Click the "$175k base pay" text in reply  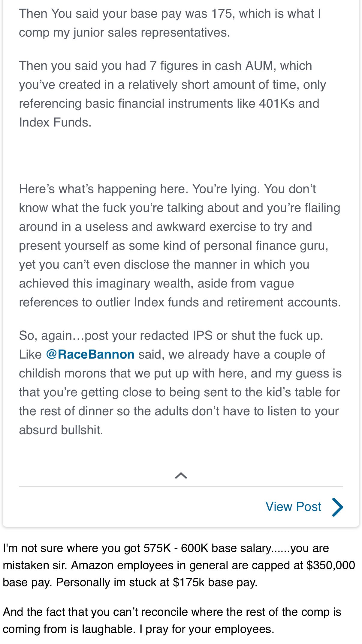pyautogui.click(x=215, y=582)
